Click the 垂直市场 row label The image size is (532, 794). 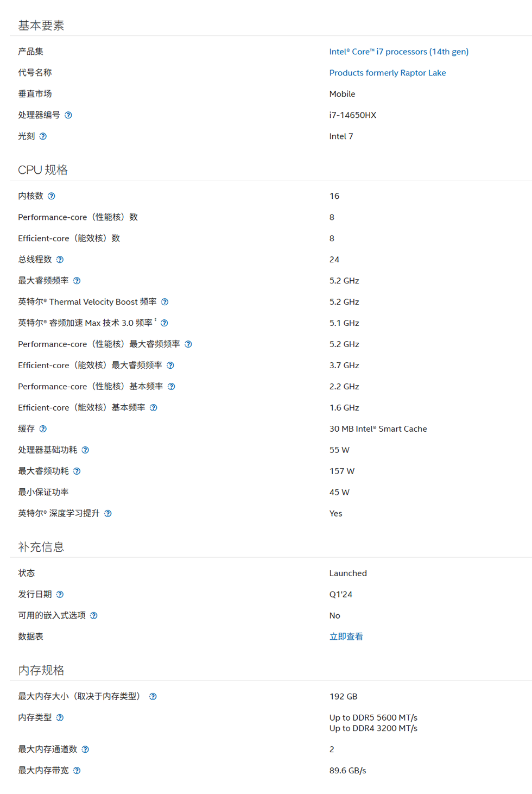point(35,94)
